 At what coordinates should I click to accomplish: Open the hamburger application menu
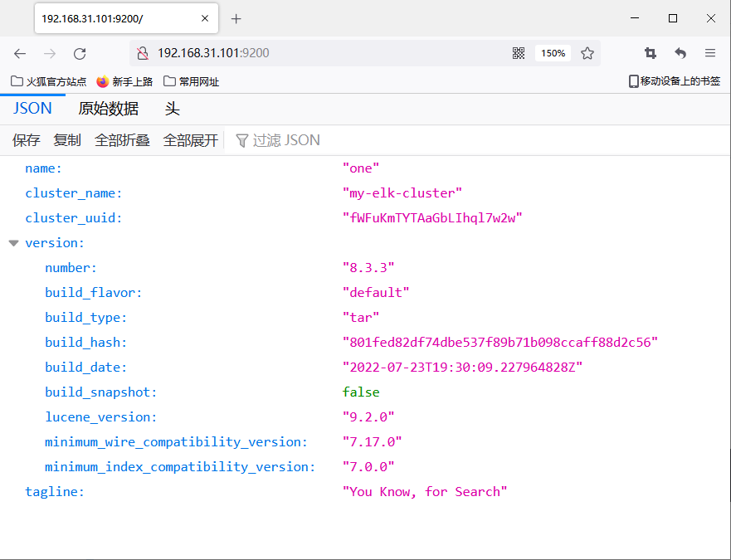[x=710, y=53]
